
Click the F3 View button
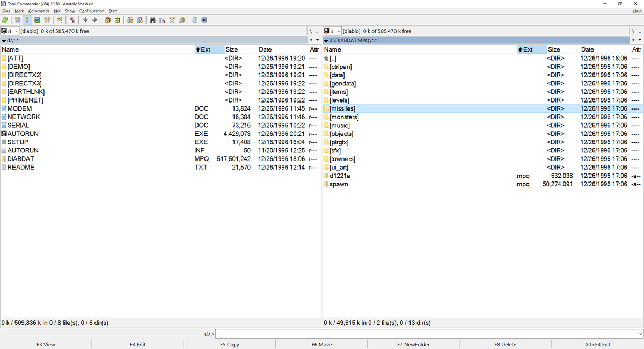pyautogui.click(x=46, y=345)
